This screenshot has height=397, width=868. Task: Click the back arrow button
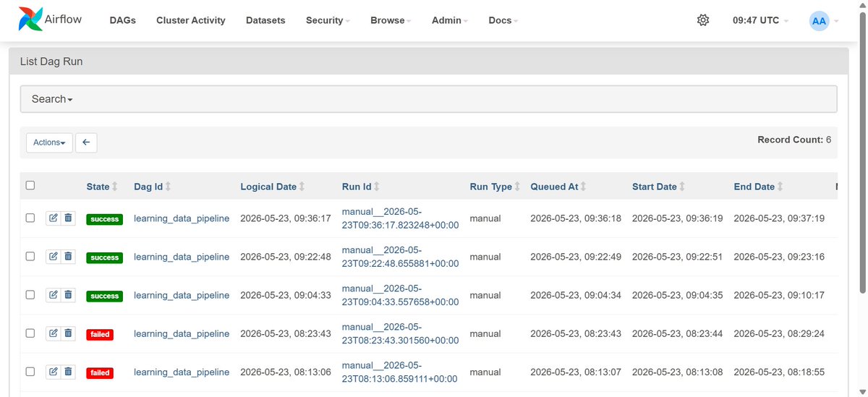coord(86,142)
